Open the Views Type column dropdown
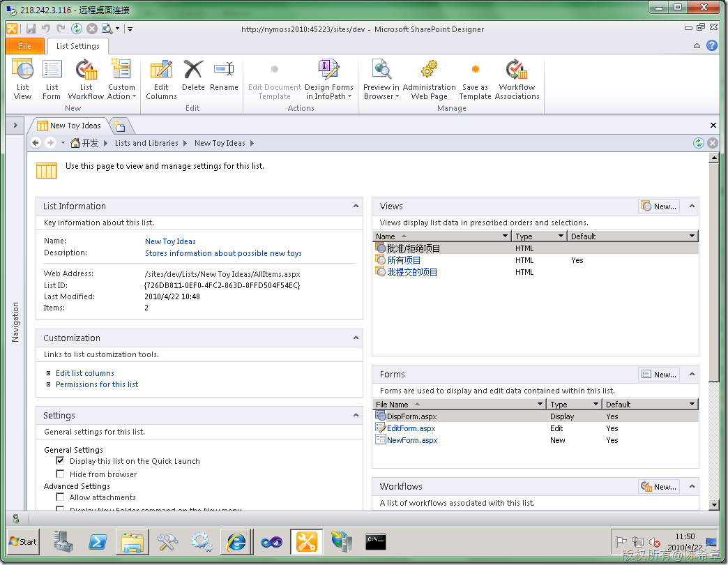The image size is (728, 565). click(561, 236)
